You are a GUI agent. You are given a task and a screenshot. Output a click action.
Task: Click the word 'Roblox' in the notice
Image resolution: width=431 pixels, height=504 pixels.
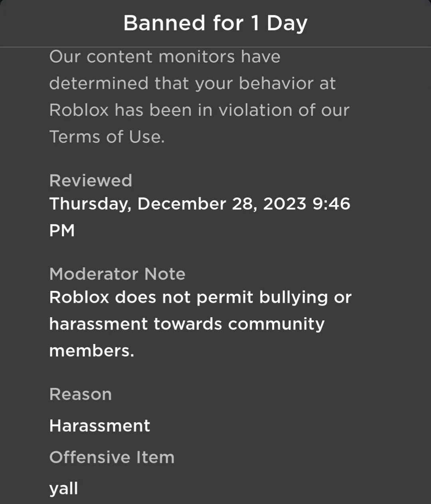[79, 110]
